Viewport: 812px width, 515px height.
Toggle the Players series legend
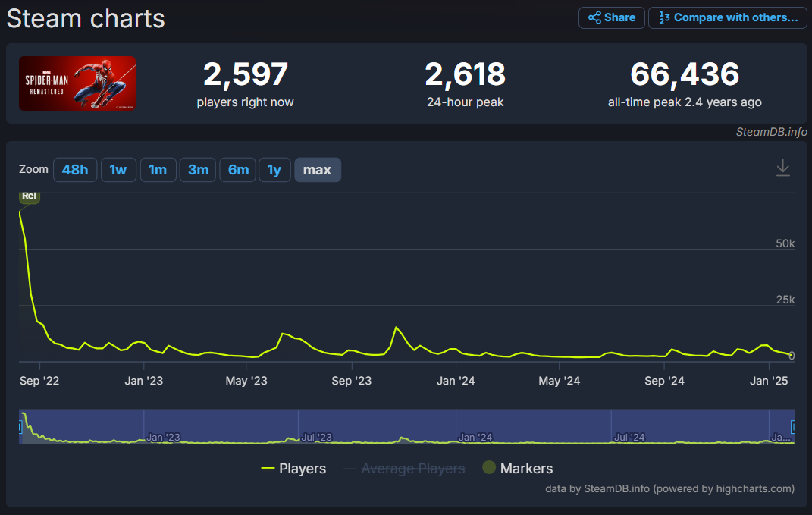[293, 469]
